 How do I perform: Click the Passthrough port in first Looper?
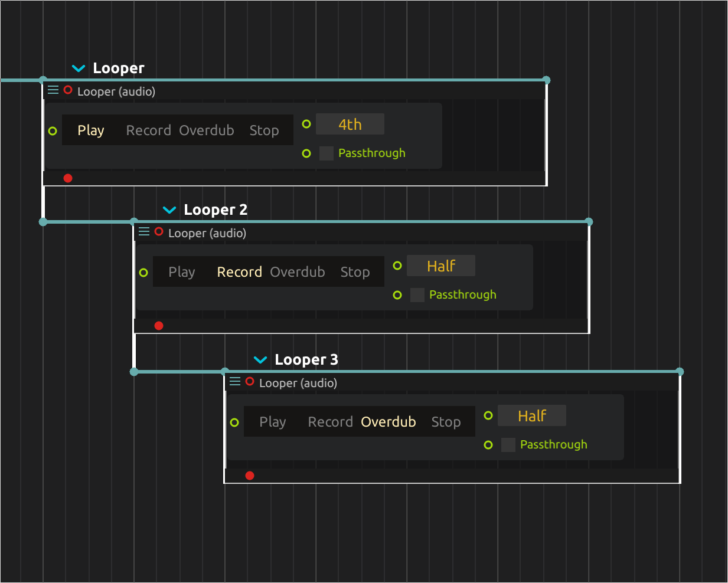(306, 153)
